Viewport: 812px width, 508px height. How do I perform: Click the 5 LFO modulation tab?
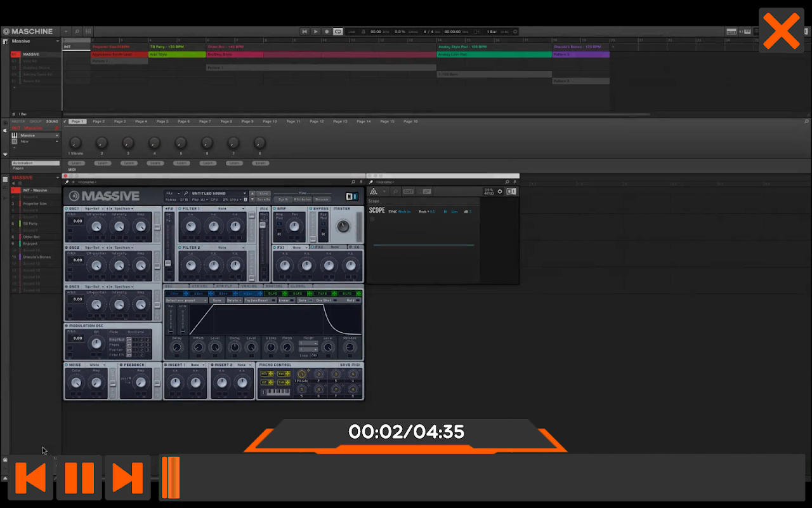[277, 293]
